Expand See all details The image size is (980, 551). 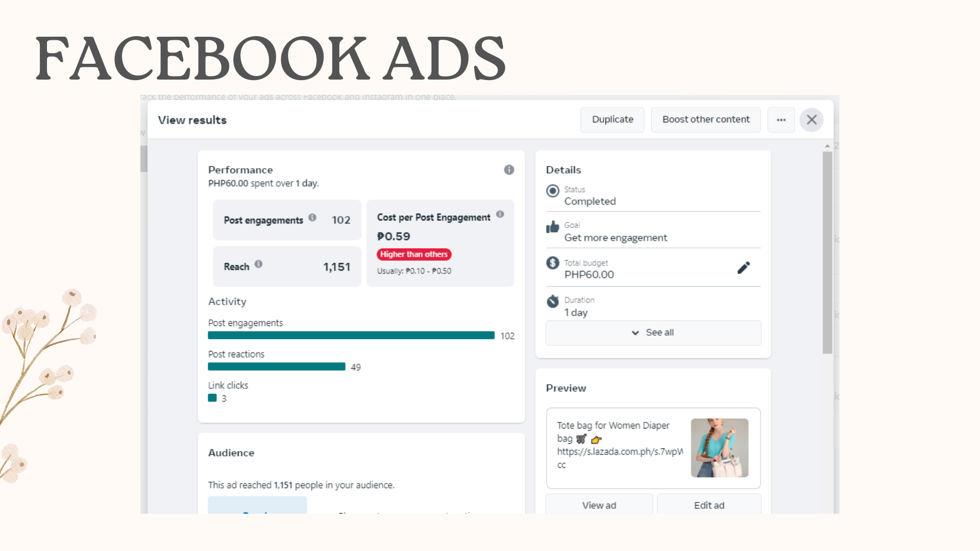pyautogui.click(x=653, y=333)
